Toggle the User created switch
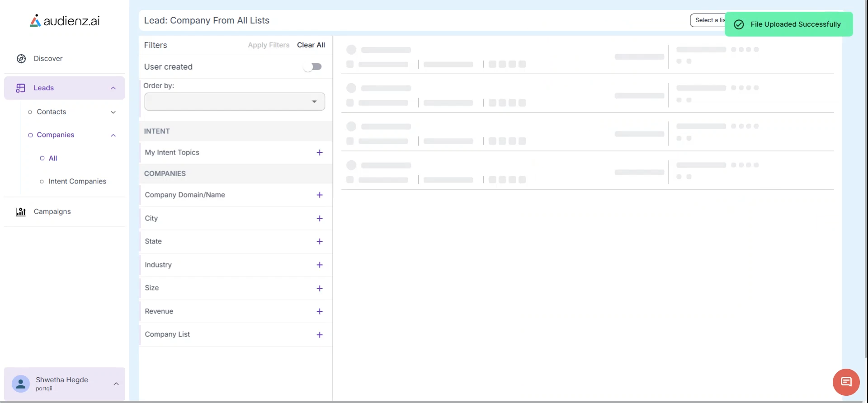 [312, 67]
